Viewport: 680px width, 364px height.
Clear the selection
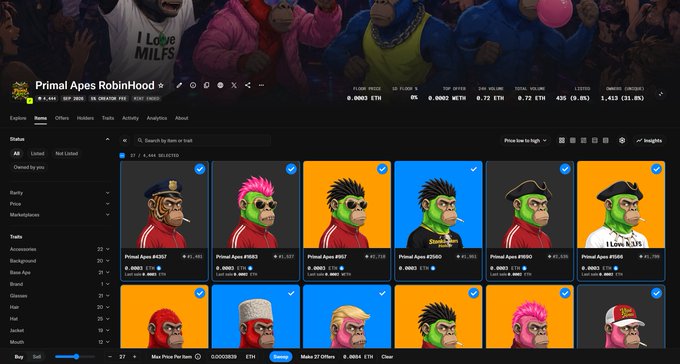click(387, 357)
